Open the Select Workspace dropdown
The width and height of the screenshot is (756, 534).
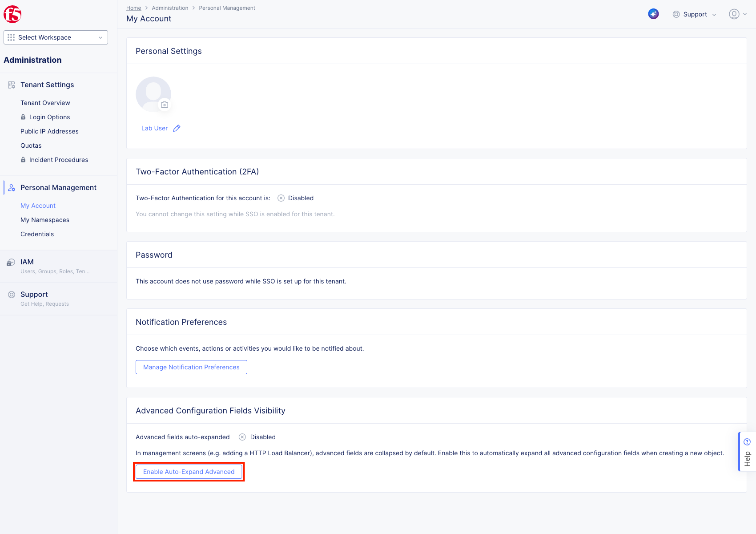pos(56,37)
